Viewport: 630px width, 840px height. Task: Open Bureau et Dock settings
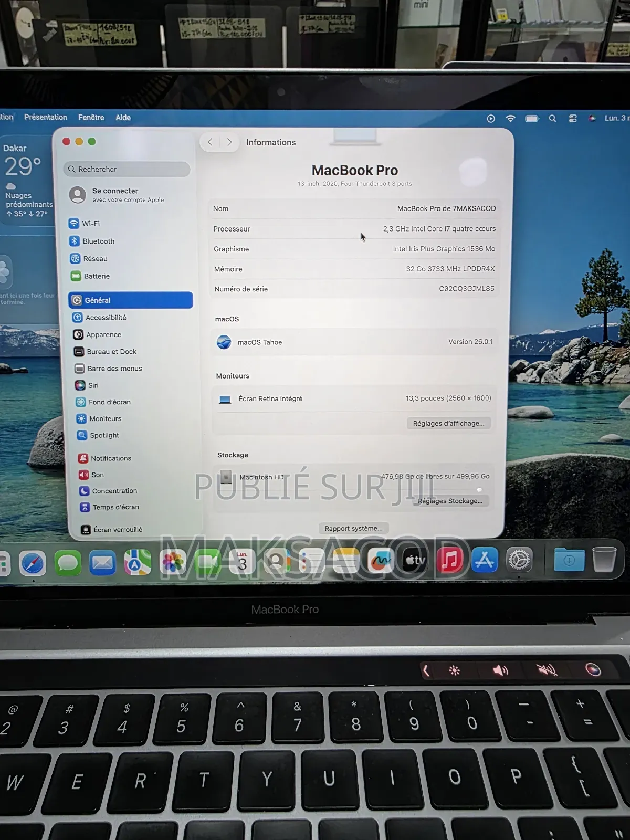coord(105,351)
